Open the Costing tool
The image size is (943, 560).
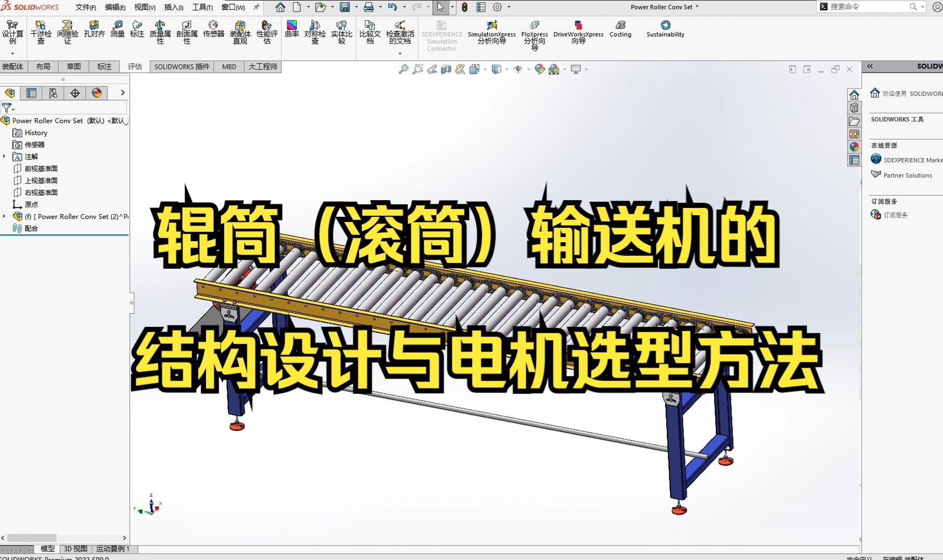pyautogui.click(x=620, y=30)
